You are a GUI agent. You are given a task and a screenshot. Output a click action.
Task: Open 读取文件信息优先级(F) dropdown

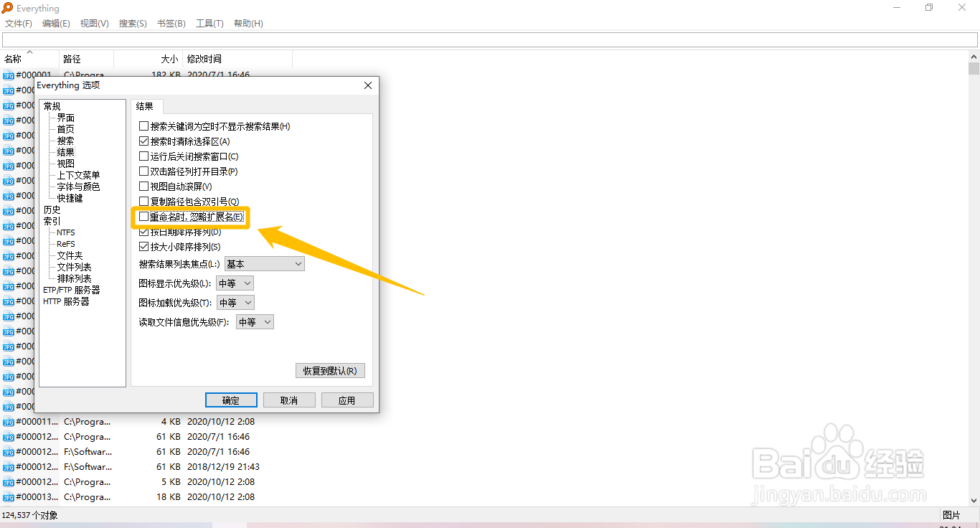coord(255,322)
